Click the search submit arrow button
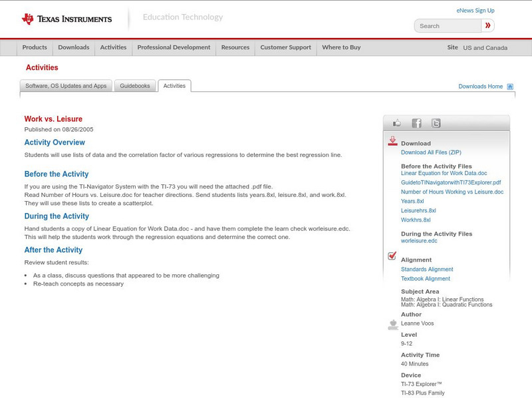The width and height of the screenshot is (532, 398). pyautogui.click(x=487, y=25)
